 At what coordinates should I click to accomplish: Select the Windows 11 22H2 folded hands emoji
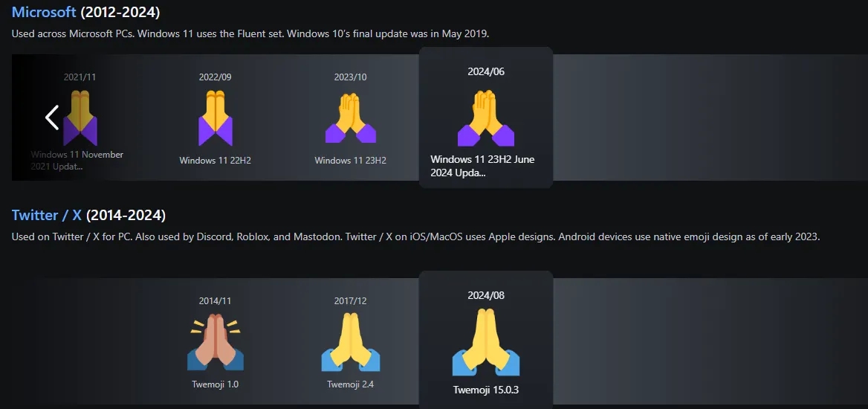pos(216,118)
